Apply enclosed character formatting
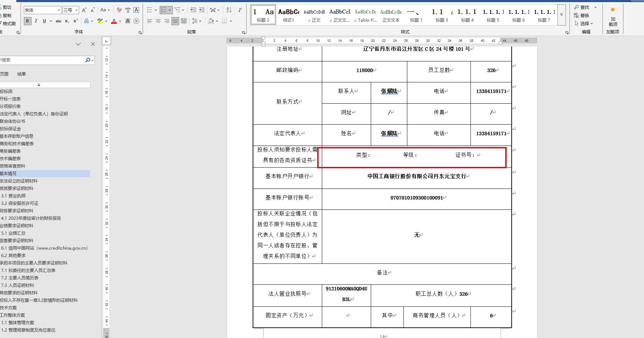This screenshot has width=644, height=338. [136, 21]
